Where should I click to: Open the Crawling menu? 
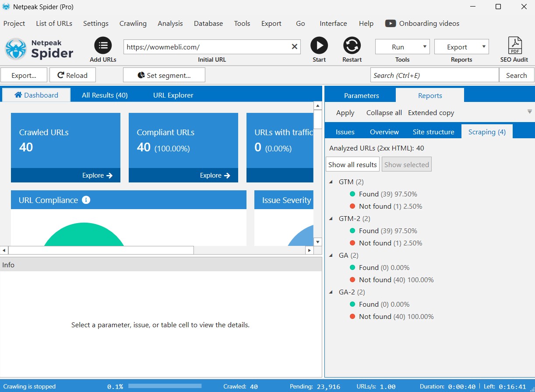pos(133,24)
